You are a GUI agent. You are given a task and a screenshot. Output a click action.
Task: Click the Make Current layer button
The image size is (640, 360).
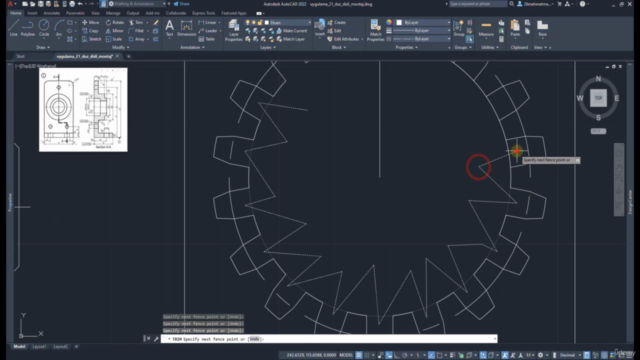click(x=292, y=31)
